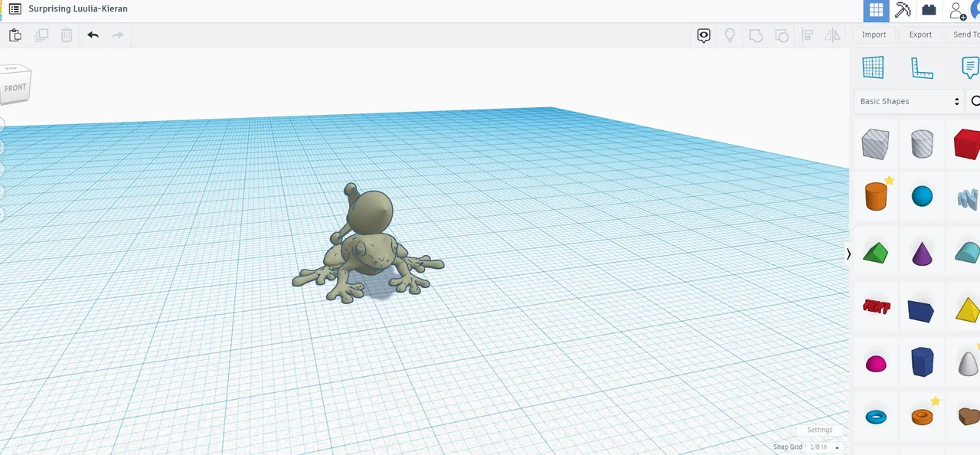
Task: Select the blue Sphere shape
Action: [x=922, y=197]
